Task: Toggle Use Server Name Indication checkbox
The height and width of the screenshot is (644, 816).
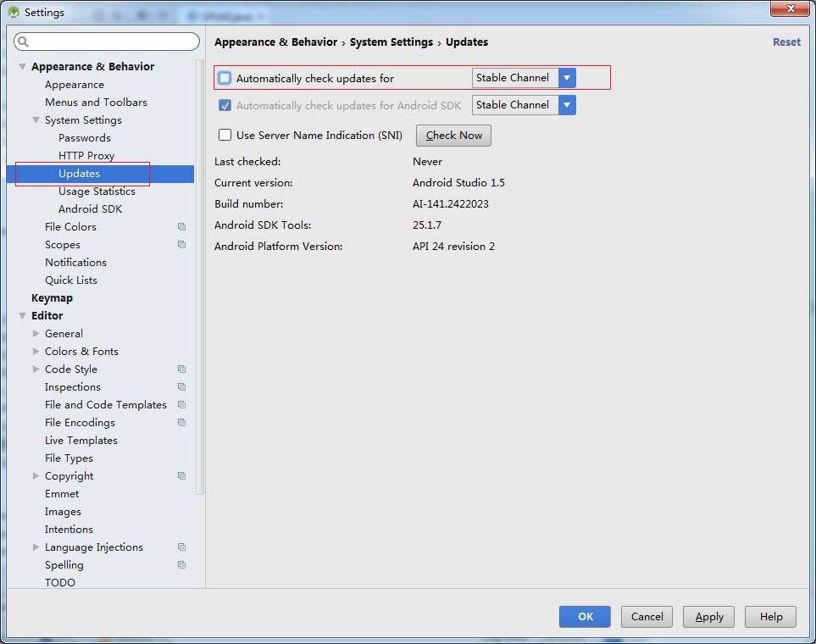Action: (x=225, y=135)
